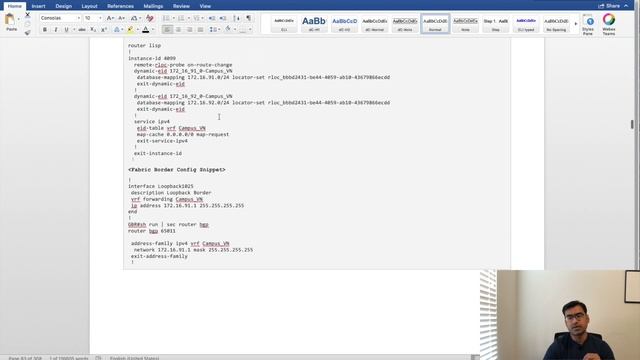Center align the paragraph

pyautogui.click(x=178, y=29)
